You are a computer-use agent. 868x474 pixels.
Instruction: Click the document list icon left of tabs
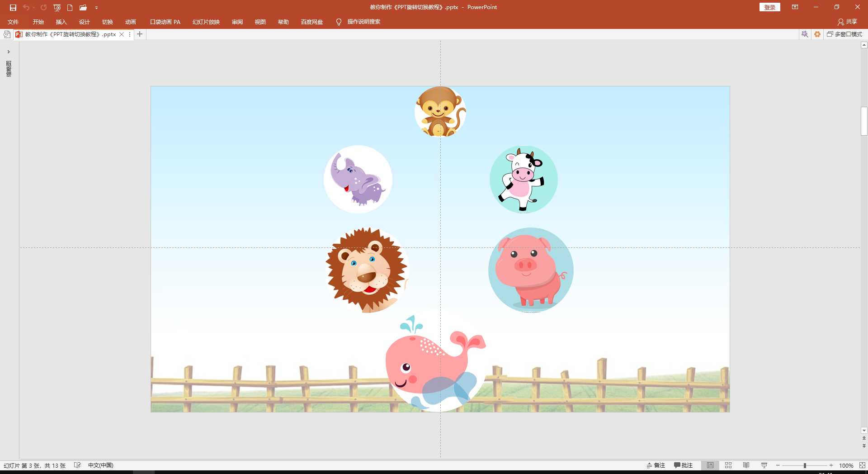(7, 34)
